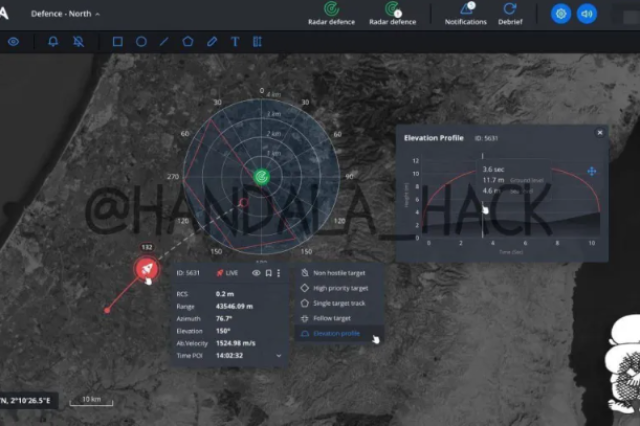Screen dimensions: 640x426
Task: Select High priority target
Action: tap(340, 288)
